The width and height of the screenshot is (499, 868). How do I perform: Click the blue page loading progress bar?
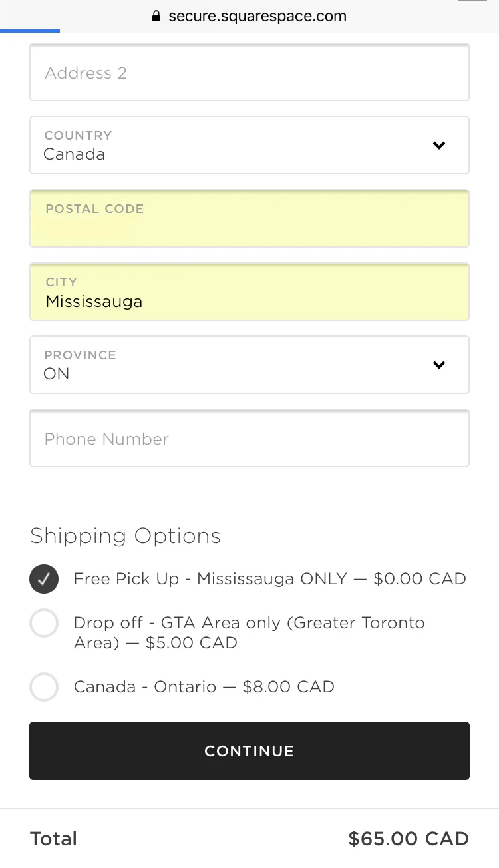coord(30,31)
